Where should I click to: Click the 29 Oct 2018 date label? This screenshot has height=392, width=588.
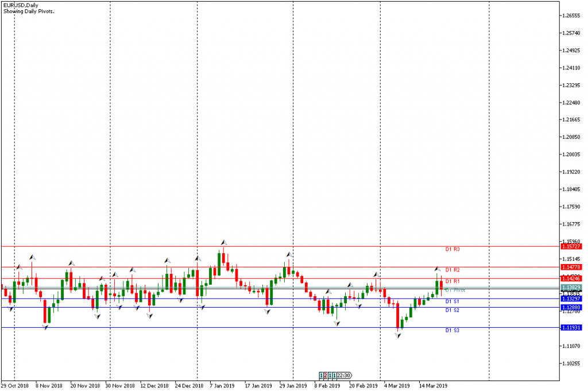tap(14, 386)
